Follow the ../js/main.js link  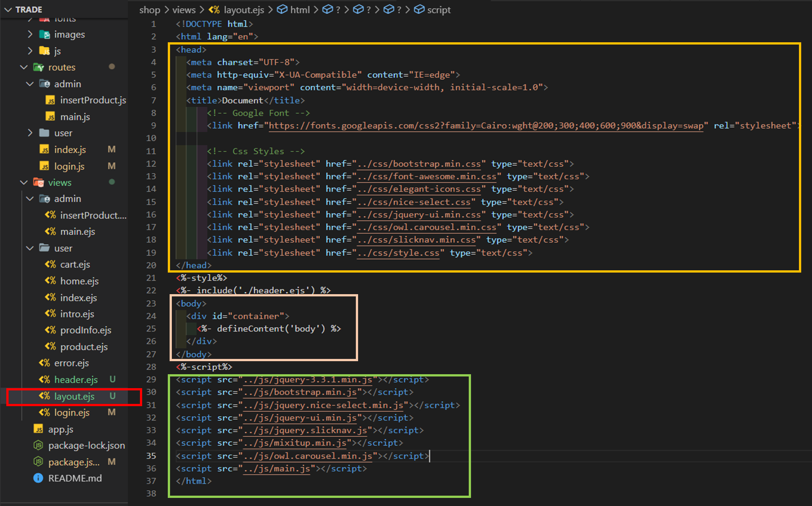coord(277,469)
